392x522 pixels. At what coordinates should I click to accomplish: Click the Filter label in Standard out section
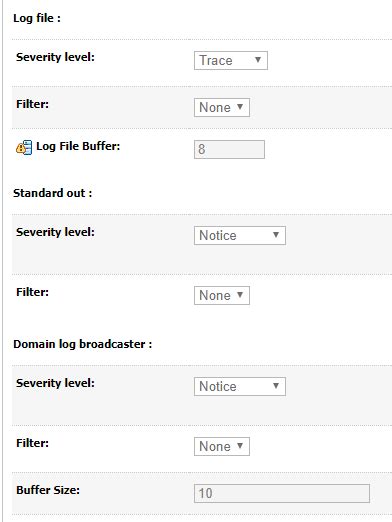click(x=32, y=292)
